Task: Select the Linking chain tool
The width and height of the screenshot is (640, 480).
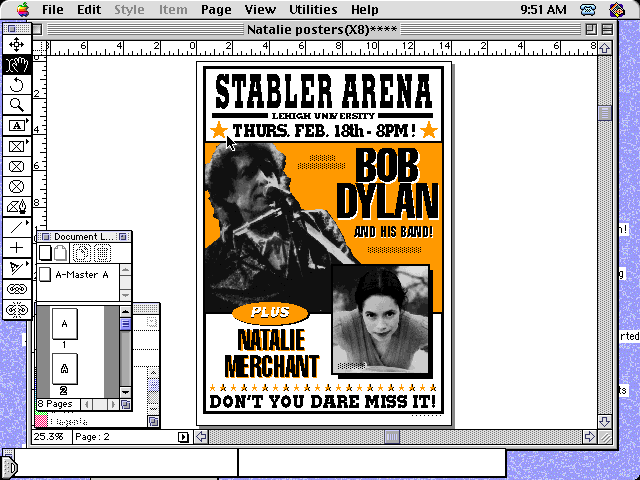Action: (x=16, y=288)
